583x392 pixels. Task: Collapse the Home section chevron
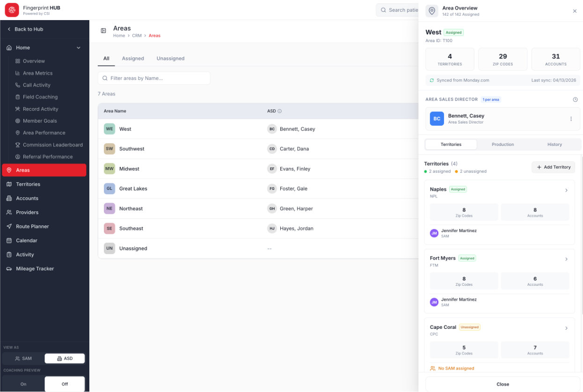click(79, 48)
